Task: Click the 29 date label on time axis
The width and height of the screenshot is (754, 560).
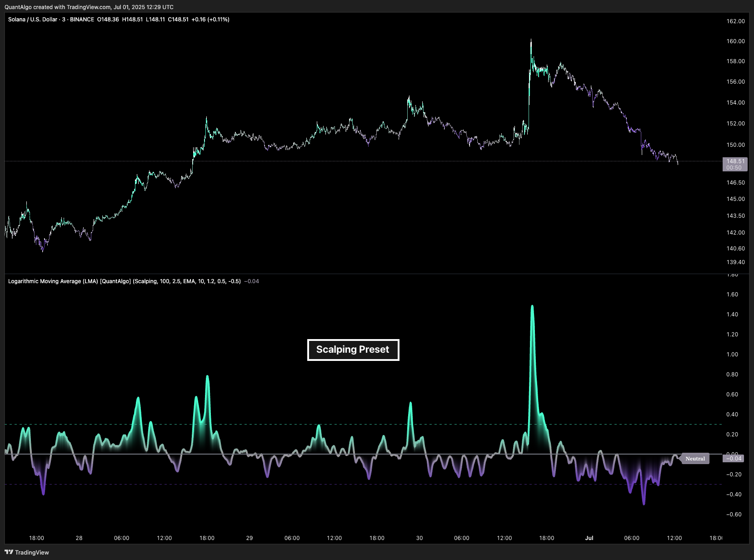Action: pyautogui.click(x=250, y=538)
